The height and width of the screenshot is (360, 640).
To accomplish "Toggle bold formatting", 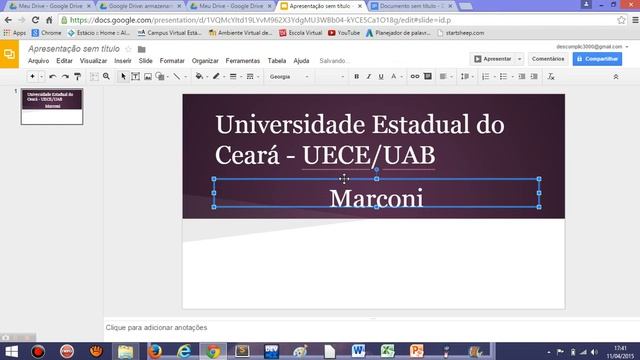I will (x=356, y=76).
